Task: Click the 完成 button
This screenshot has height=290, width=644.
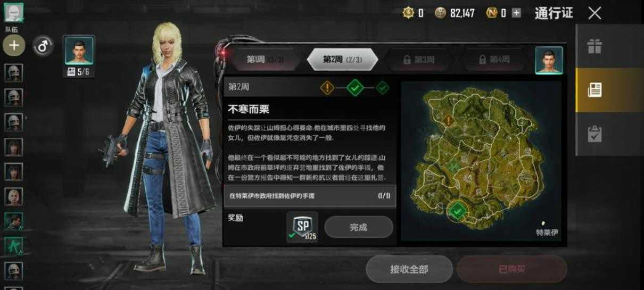Action: [x=359, y=227]
